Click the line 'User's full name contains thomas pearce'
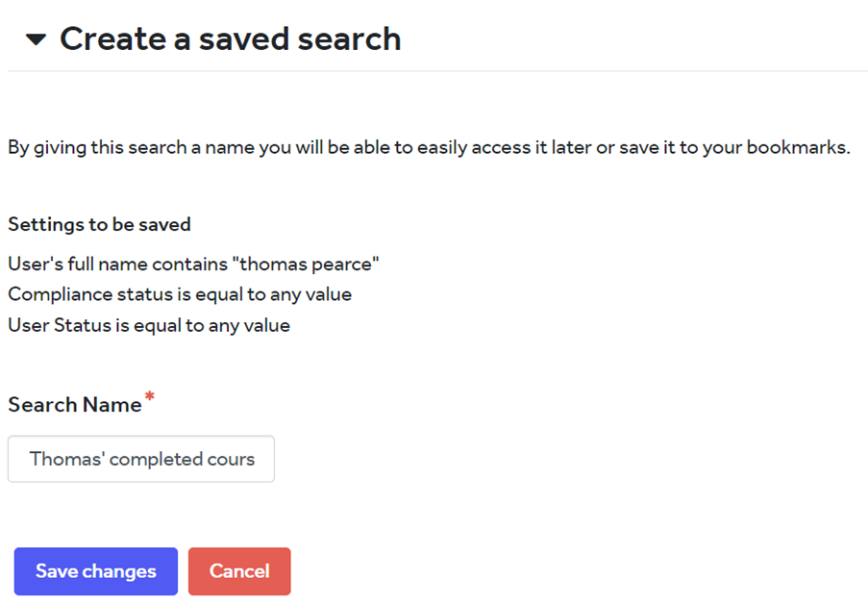Image resolution: width=868 pixels, height=604 pixels. [193, 263]
